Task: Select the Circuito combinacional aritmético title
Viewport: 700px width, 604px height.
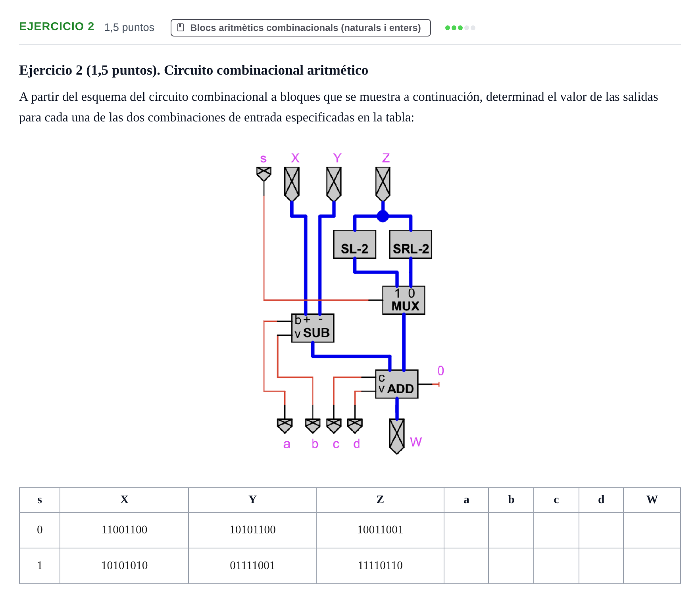Action: tap(266, 70)
